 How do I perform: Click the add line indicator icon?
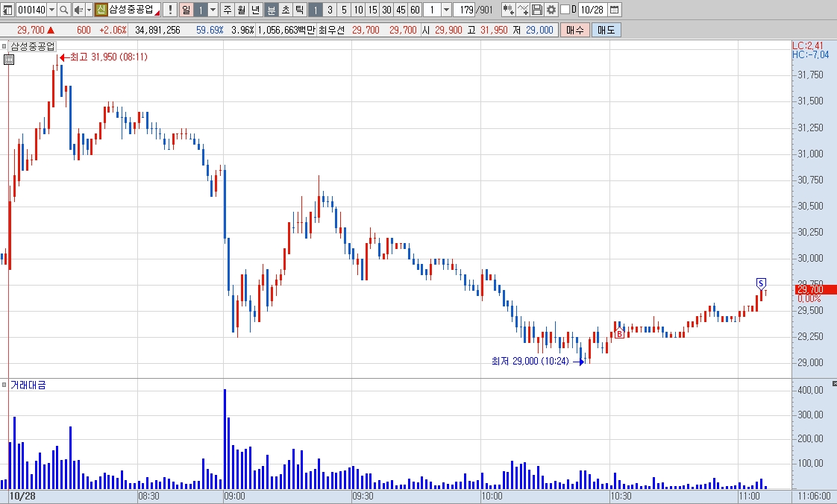[x=523, y=10]
